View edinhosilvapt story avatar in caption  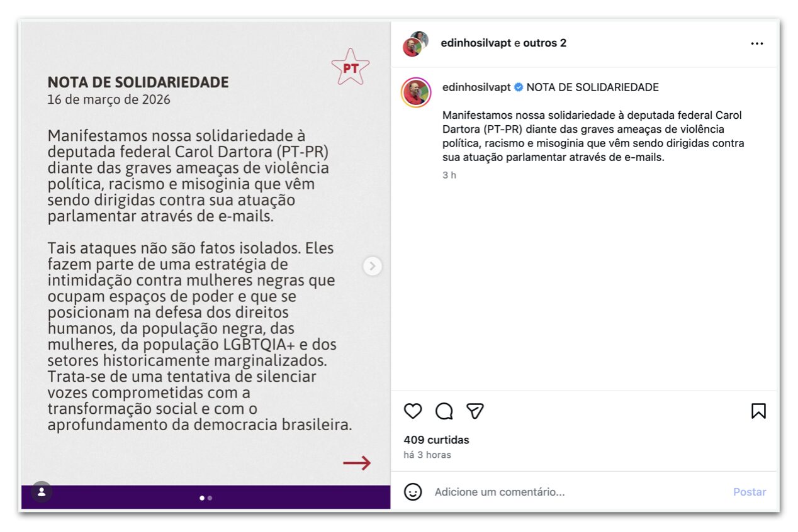416,92
